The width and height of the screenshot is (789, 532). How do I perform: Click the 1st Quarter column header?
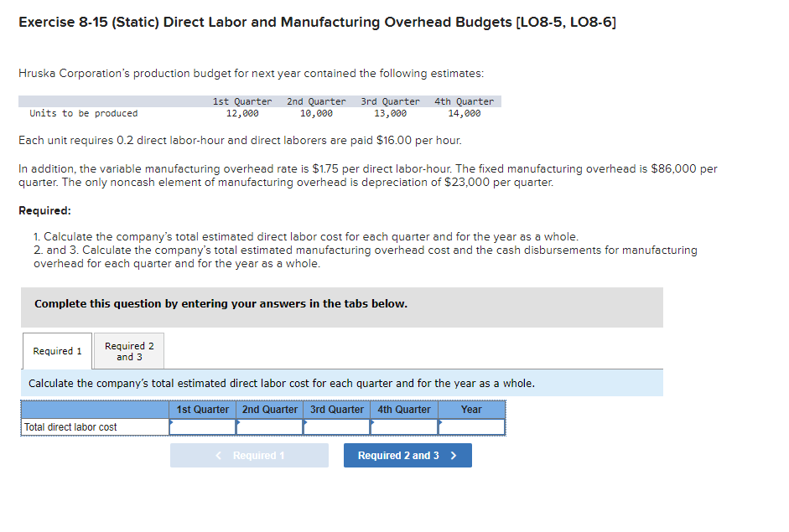tap(201, 410)
